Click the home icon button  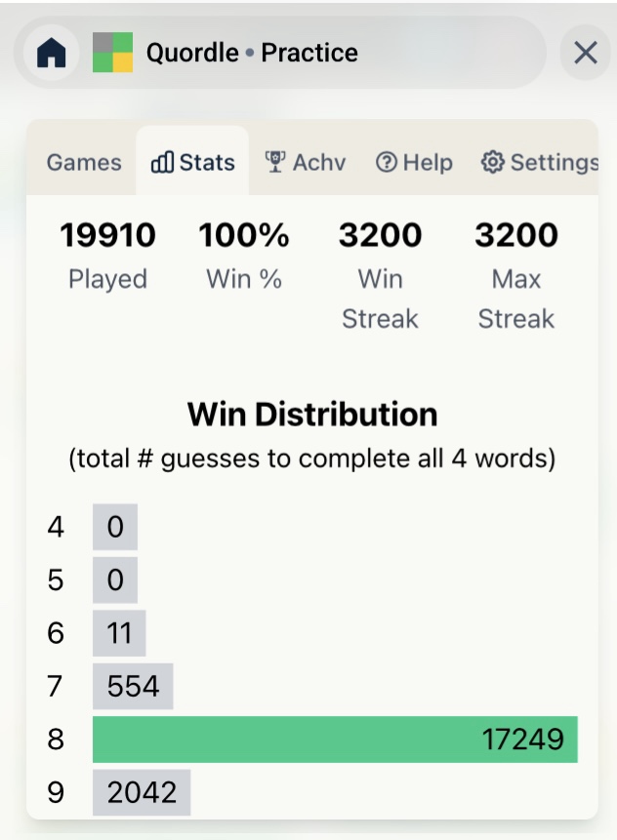point(52,53)
